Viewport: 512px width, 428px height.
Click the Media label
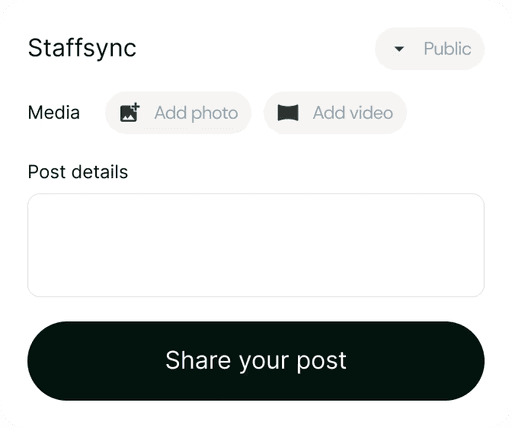click(x=54, y=113)
